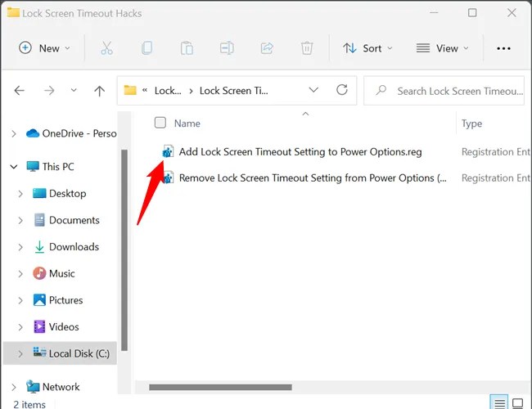
Task: Tick the select-all checkbox beside Name
Action: (x=160, y=123)
